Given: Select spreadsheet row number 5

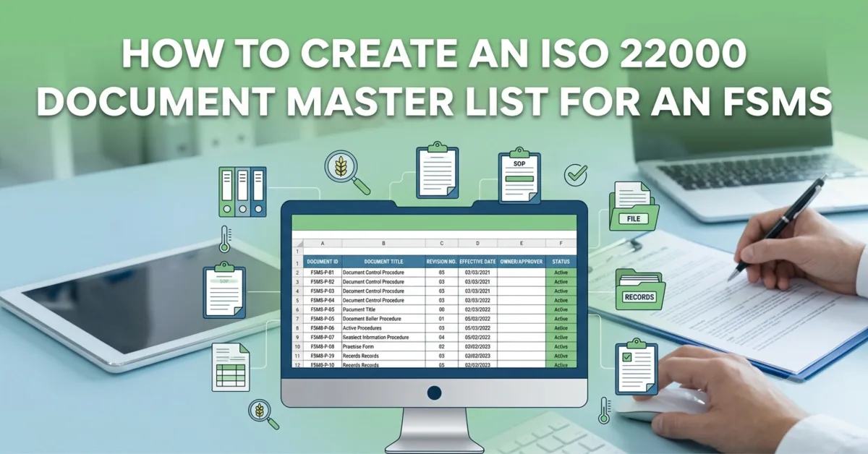Looking at the screenshot, I should 297,300.
